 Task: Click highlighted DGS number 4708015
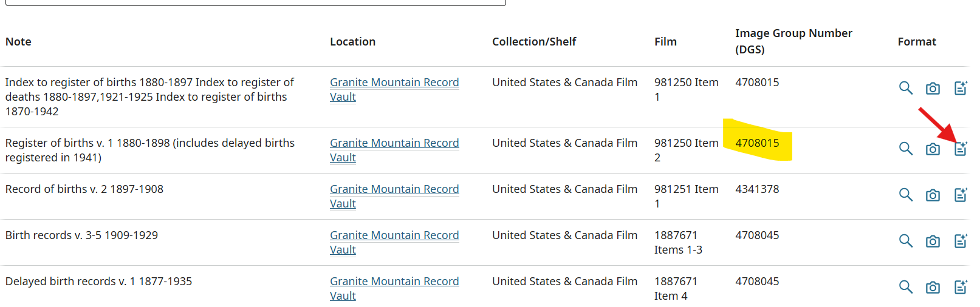pyautogui.click(x=757, y=143)
